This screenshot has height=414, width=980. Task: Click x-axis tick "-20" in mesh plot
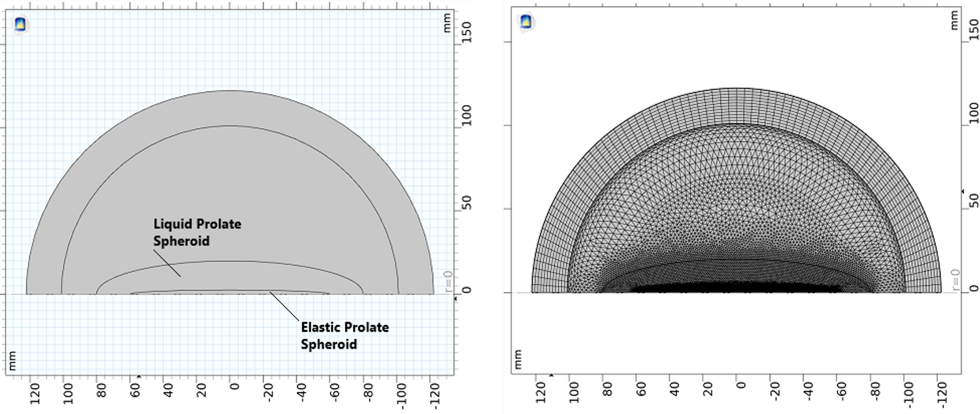point(775,391)
